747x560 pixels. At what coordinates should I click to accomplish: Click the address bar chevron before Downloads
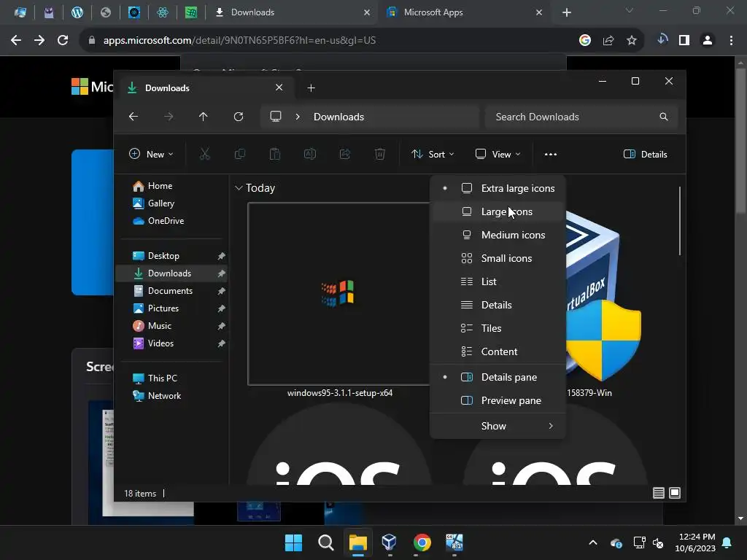click(298, 117)
